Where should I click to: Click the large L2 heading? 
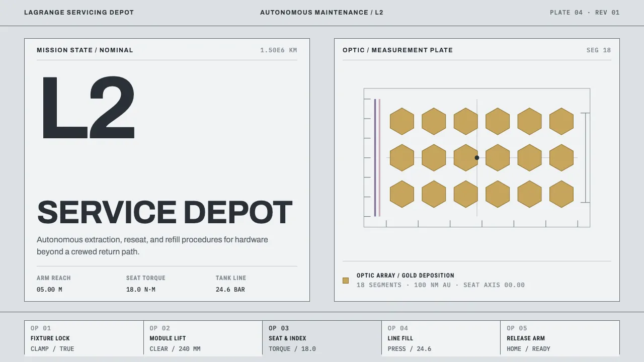click(x=88, y=107)
